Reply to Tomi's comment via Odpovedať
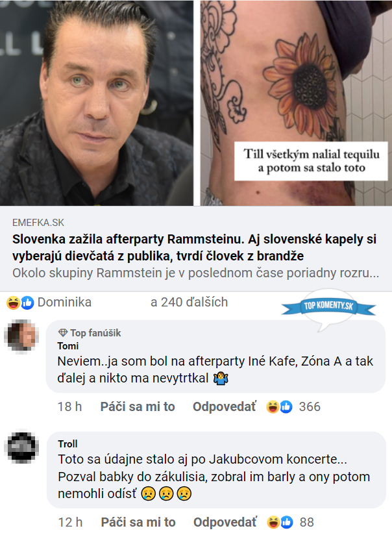Viewport: 392px width, 537px height. tap(225, 406)
